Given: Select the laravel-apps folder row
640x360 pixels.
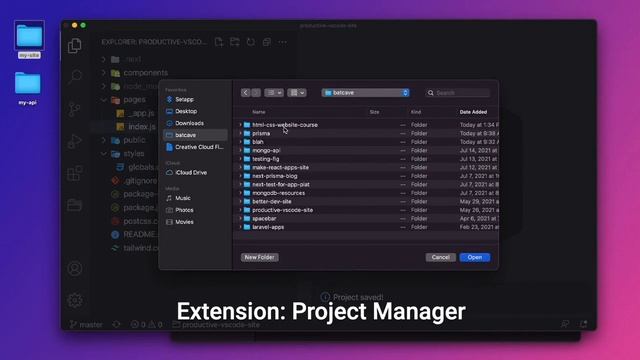Looking at the screenshot, I should tap(367, 227).
